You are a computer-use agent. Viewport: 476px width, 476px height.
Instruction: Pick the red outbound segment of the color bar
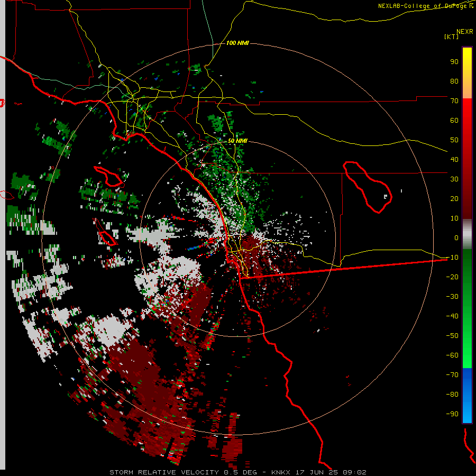point(467,159)
